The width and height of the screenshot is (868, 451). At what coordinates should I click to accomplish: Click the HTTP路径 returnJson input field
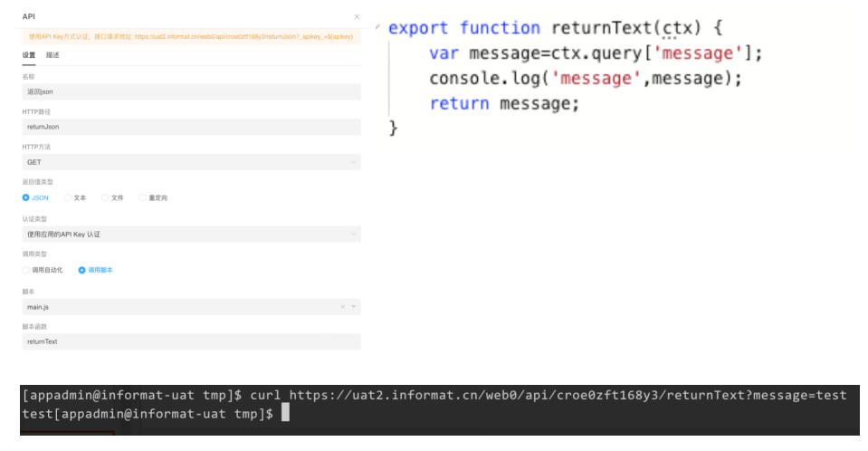coord(190,127)
